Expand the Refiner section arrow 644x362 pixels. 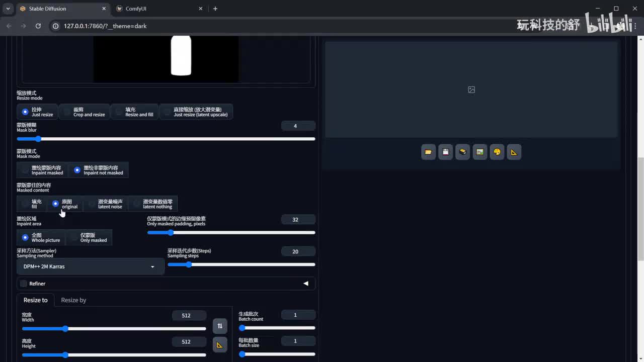pos(305,284)
